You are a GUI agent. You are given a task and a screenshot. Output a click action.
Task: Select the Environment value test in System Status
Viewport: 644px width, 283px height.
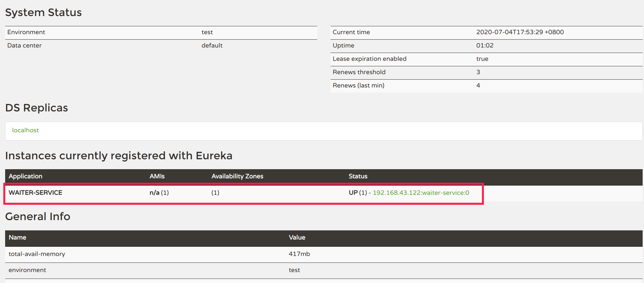(207, 32)
